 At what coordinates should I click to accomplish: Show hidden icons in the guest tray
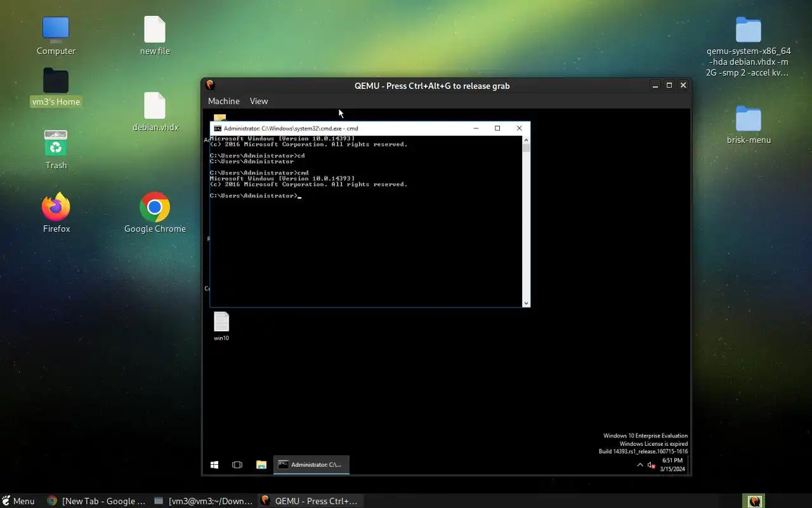click(639, 465)
